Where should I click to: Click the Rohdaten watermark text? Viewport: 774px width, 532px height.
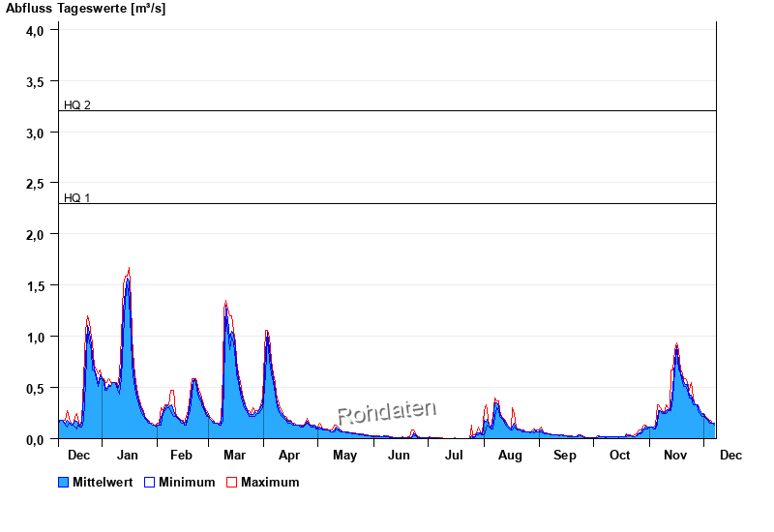(x=387, y=412)
